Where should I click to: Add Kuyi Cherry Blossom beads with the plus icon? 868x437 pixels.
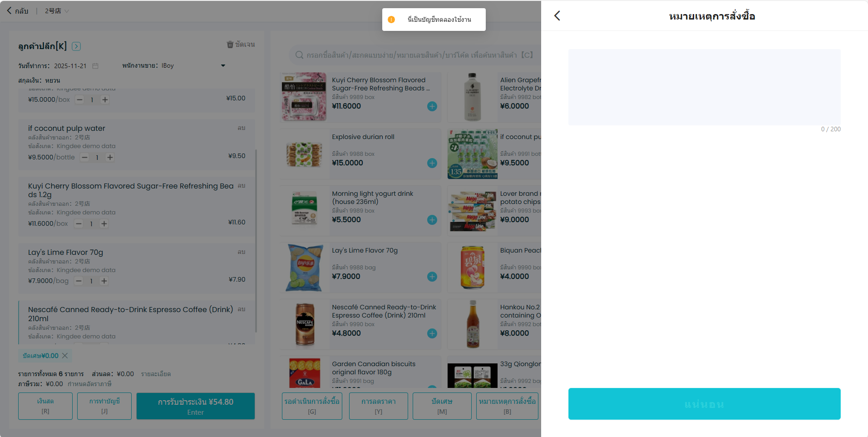[432, 106]
